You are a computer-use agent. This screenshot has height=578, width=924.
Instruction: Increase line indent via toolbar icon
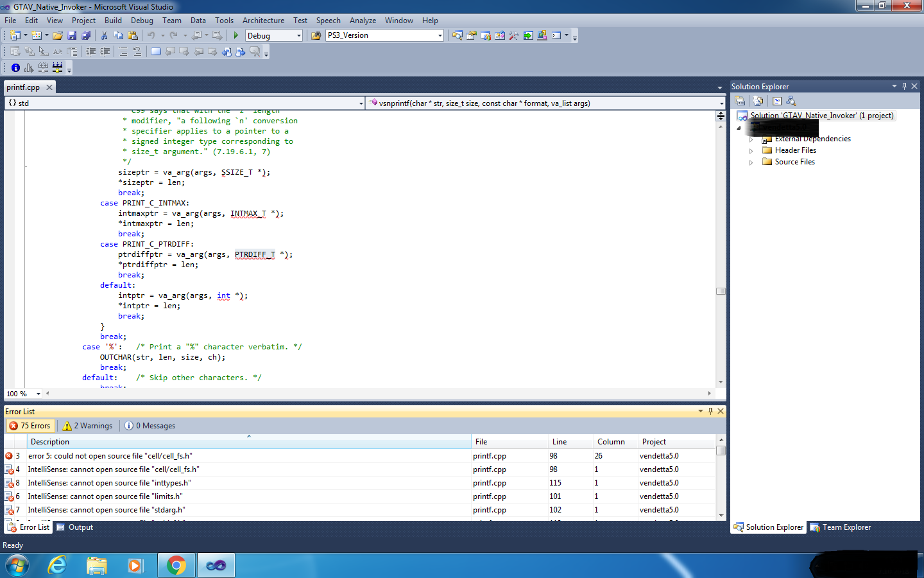tap(105, 52)
